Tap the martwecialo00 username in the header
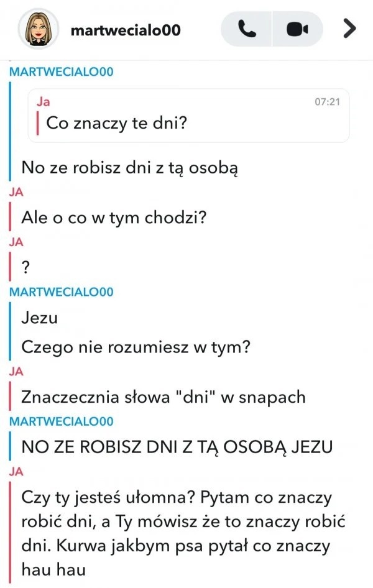 [x=126, y=30]
